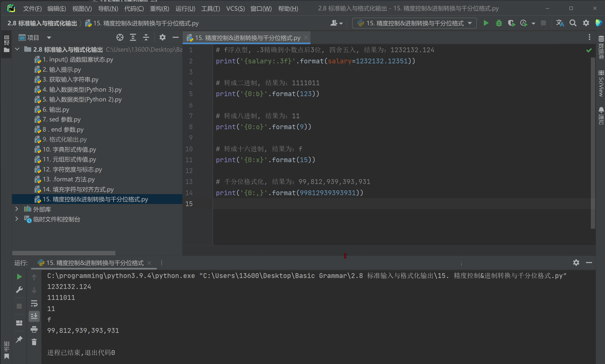The width and height of the screenshot is (605, 364).
Task: Open the translate icon in toolbar
Action: tap(560, 23)
